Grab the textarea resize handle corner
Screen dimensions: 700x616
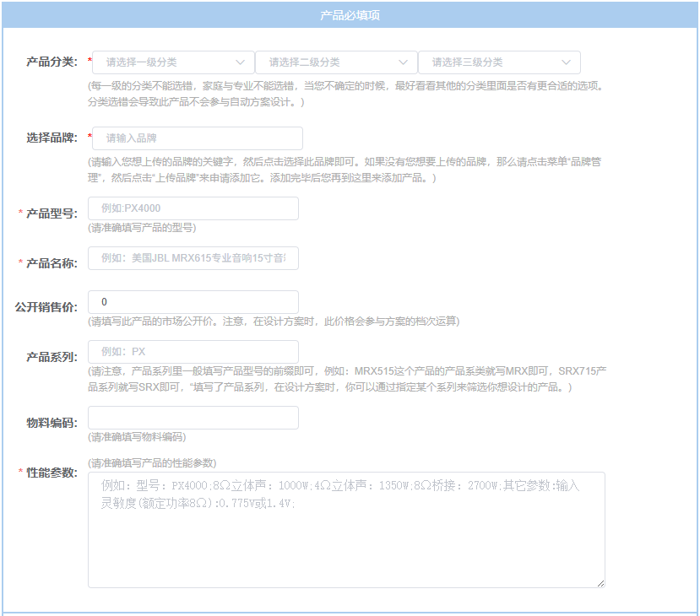click(x=600, y=583)
